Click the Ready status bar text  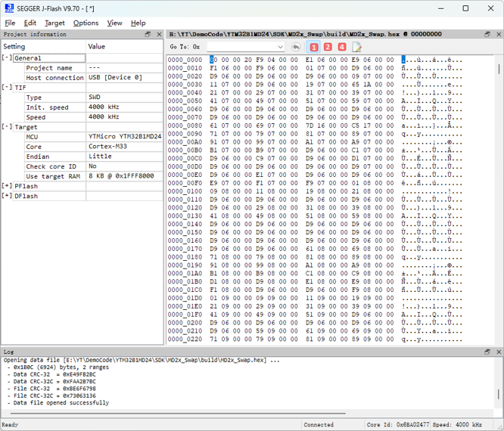(x=10, y=425)
